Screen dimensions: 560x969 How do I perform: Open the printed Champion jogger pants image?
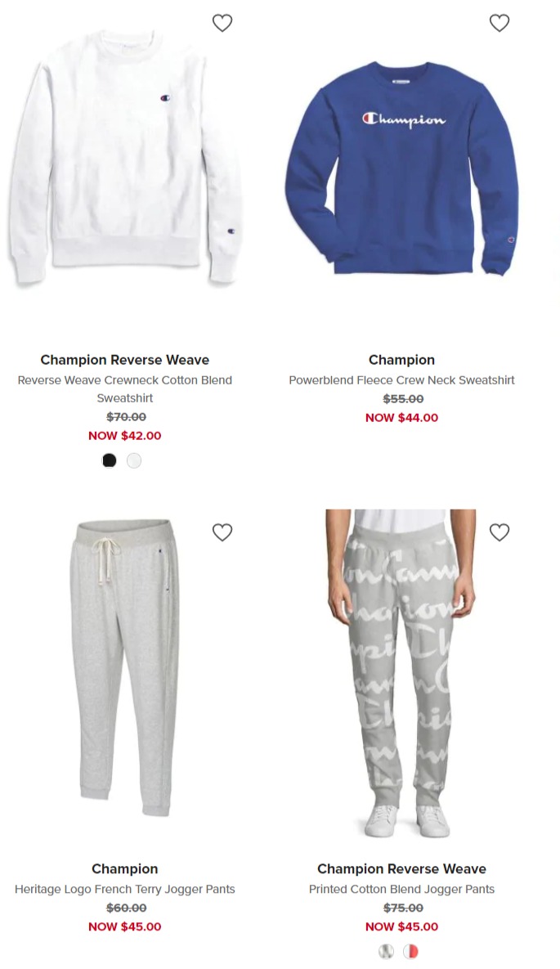401,674
